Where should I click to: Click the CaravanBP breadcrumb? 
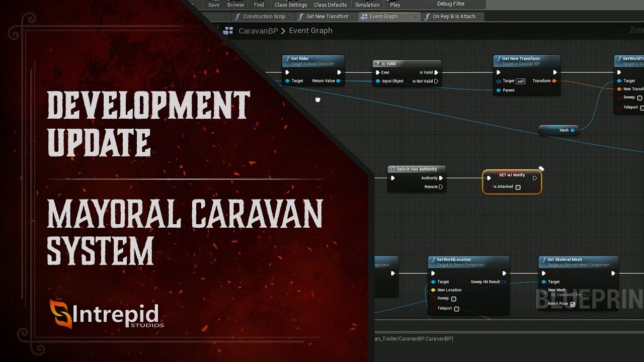point(258,31)
